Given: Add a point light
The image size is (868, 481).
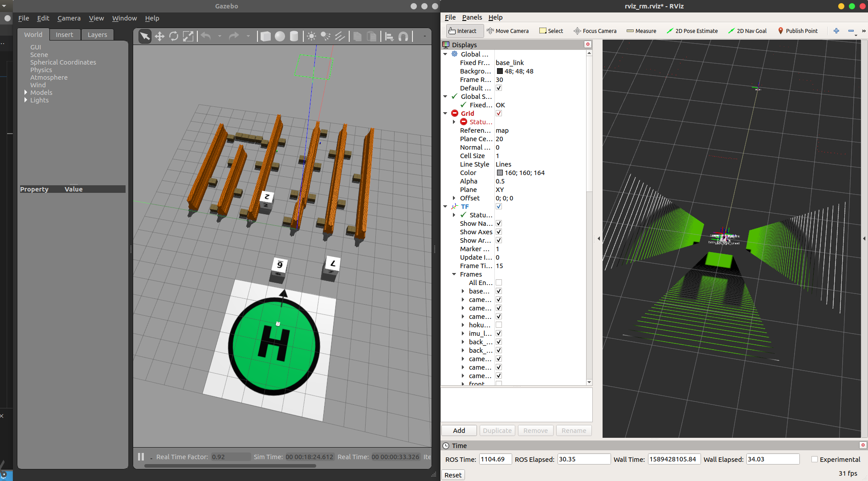Looking at the screenshot, I should pos(311,37).
